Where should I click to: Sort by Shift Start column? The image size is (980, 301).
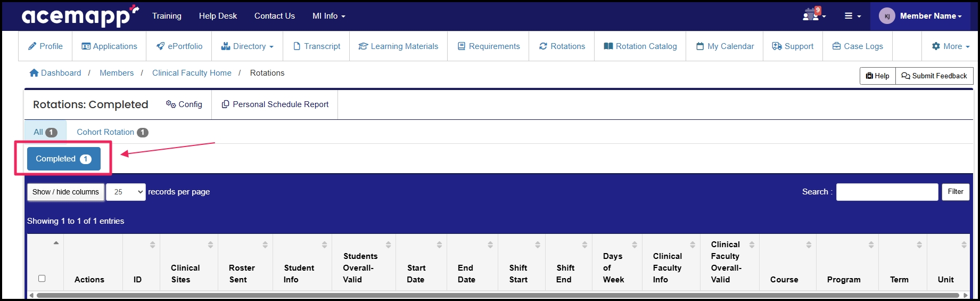coord(538,245)
